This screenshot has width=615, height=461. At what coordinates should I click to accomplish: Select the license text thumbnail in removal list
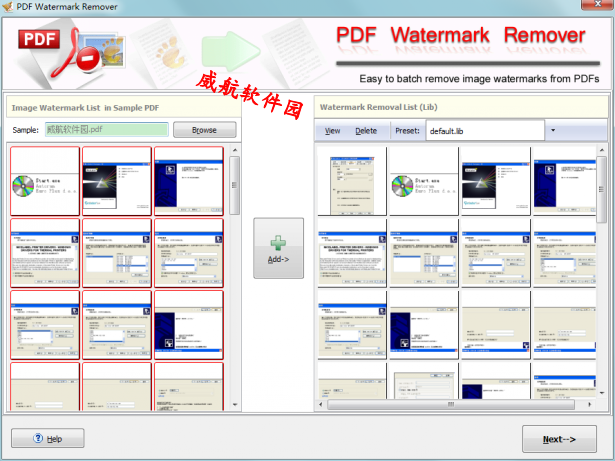point(352,253)
